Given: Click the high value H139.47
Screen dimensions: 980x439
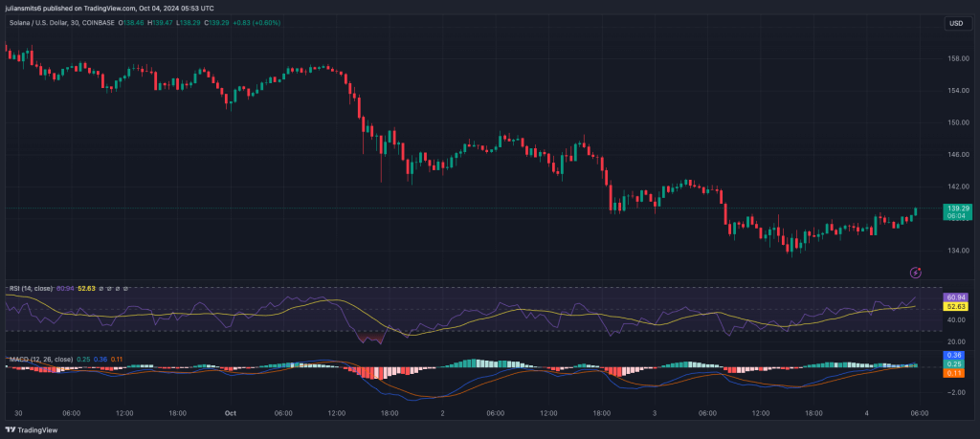Looking at the screenshot, I should 160,23.
